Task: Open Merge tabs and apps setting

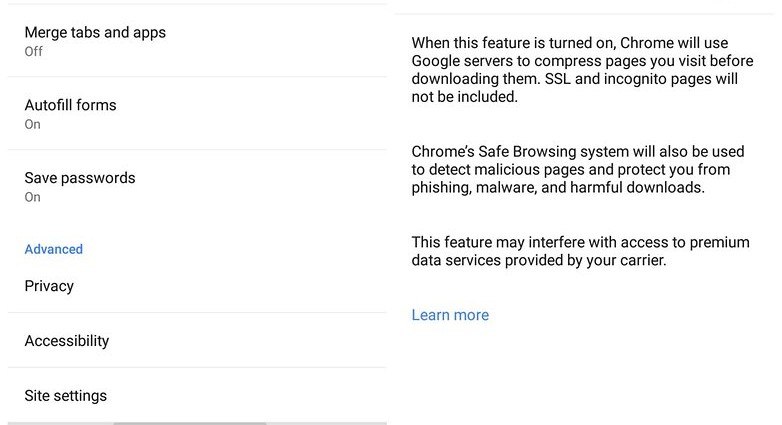Action: tap(95, 33)
